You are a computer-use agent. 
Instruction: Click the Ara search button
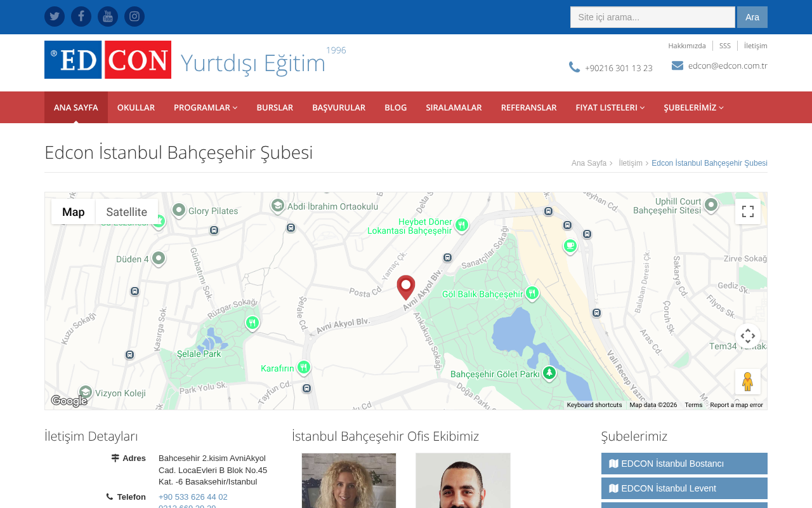point(752,17)
